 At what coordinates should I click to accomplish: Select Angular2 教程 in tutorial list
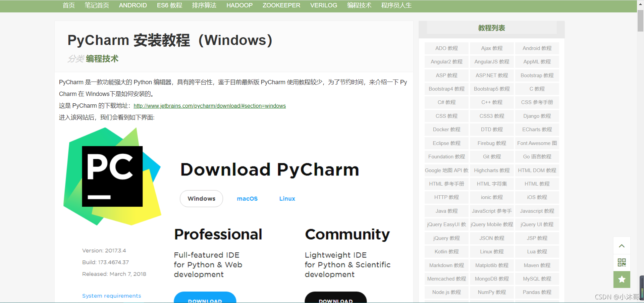click(x=446, y=62)
